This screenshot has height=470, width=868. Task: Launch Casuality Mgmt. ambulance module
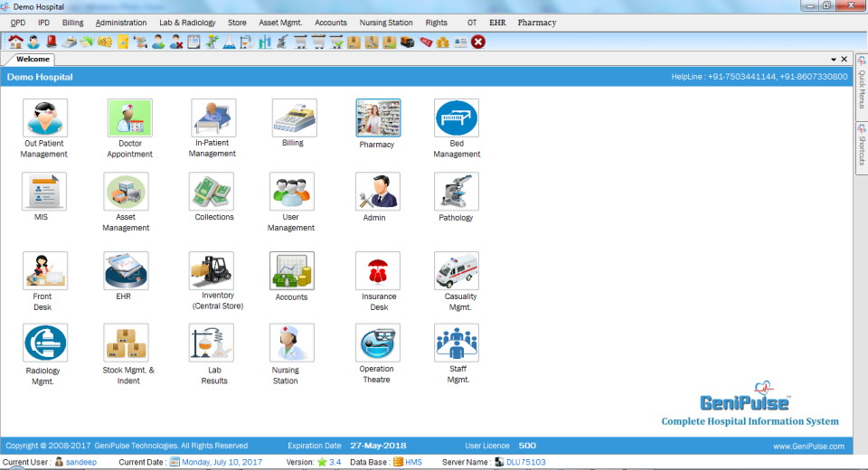pos(456,271)
